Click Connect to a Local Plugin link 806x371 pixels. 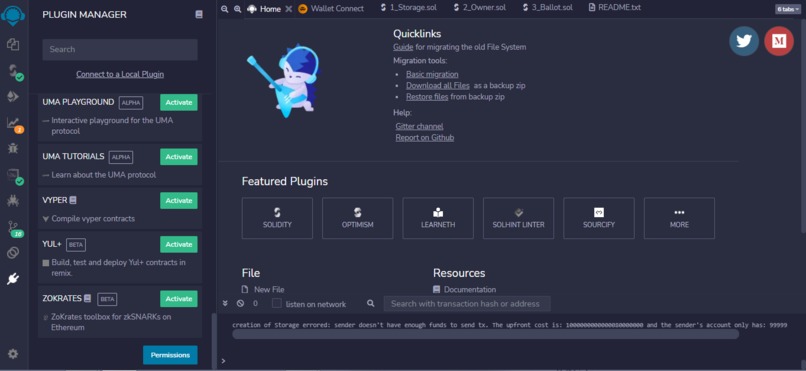[120, 74]
